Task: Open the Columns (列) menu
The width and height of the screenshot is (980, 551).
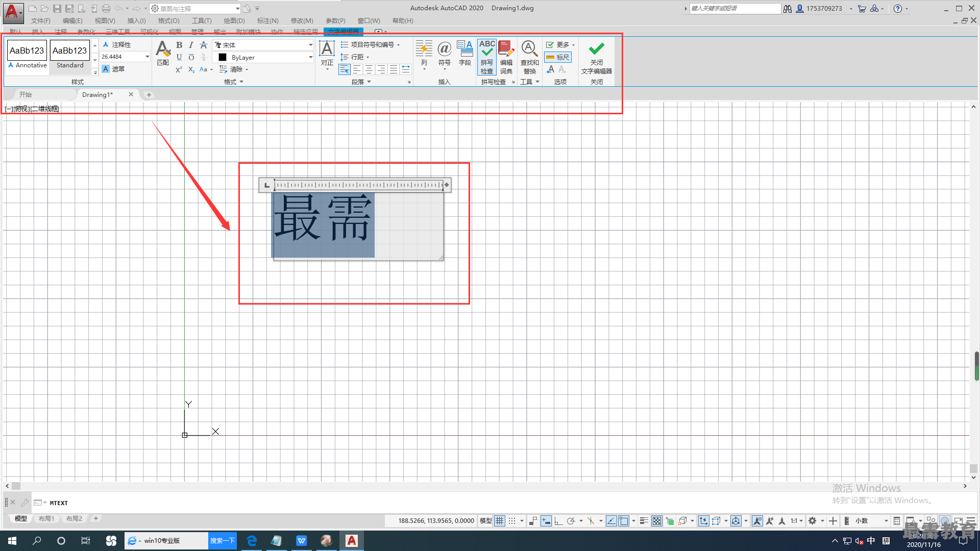Action: pos(424,55)
